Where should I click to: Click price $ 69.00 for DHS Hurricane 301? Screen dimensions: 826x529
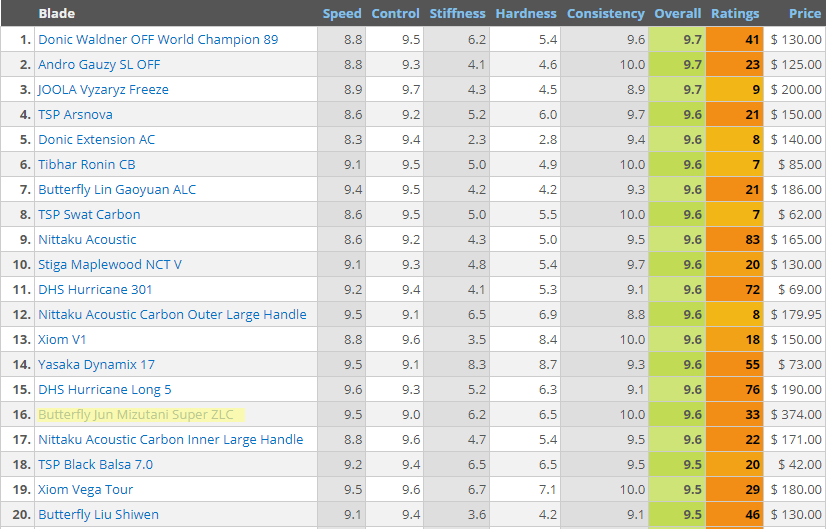(x=800, y=290)
